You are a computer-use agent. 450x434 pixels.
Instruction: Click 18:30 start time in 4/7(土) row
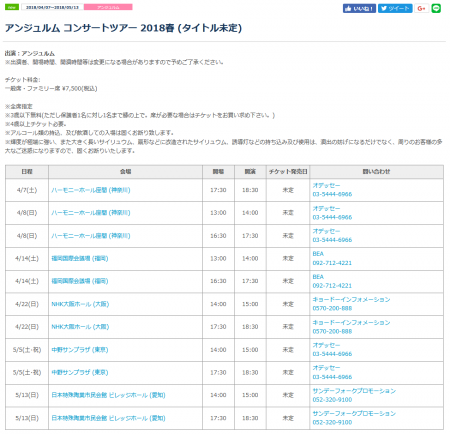[x=250, y=190]
